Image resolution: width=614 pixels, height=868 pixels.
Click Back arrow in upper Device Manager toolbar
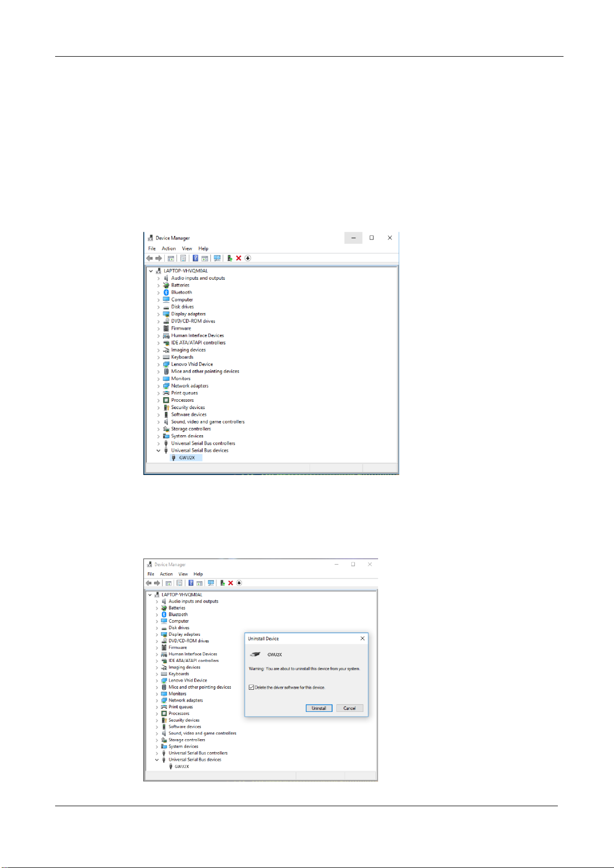(149, 258)
